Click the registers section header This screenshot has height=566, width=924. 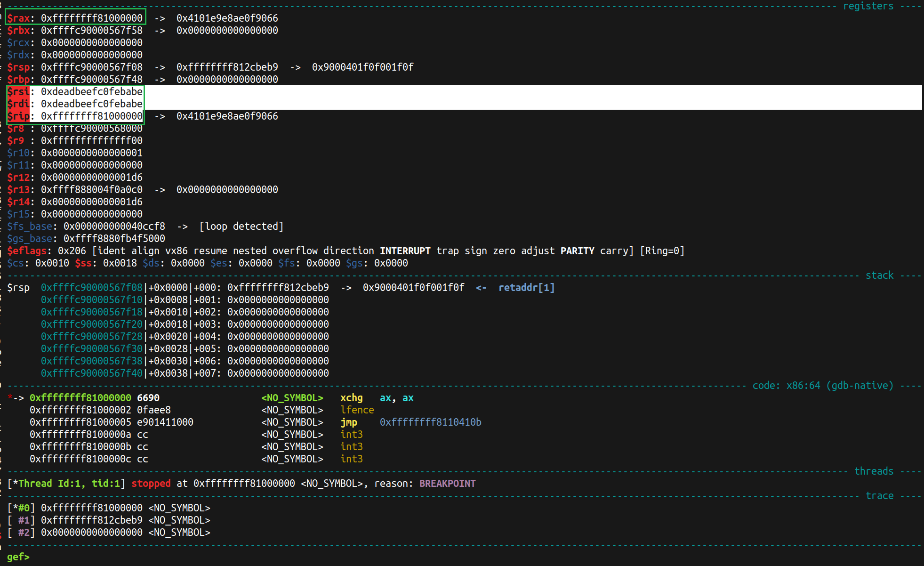[868, 6]
